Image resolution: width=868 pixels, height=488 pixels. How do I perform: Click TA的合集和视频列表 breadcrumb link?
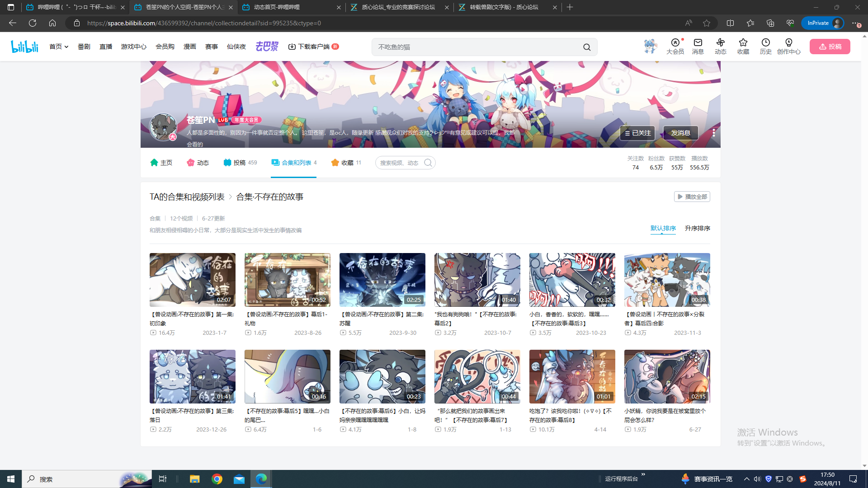click(x=187, y=197)
